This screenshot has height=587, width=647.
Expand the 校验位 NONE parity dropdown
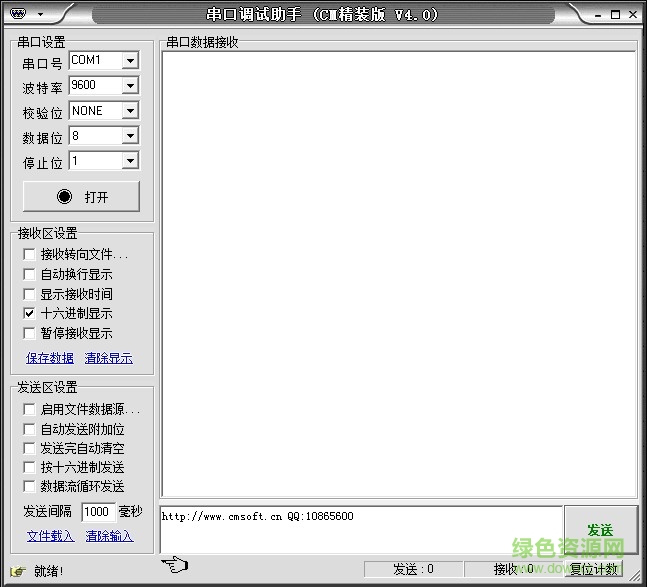tap(130, 111)
